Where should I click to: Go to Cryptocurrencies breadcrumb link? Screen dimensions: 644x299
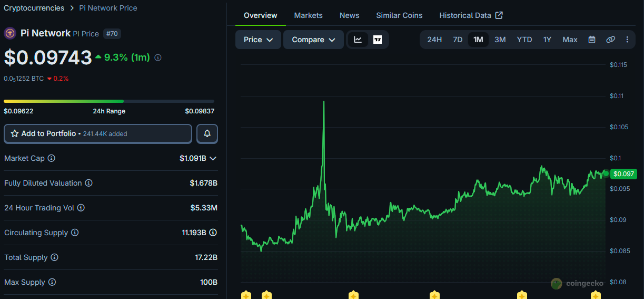34,8
